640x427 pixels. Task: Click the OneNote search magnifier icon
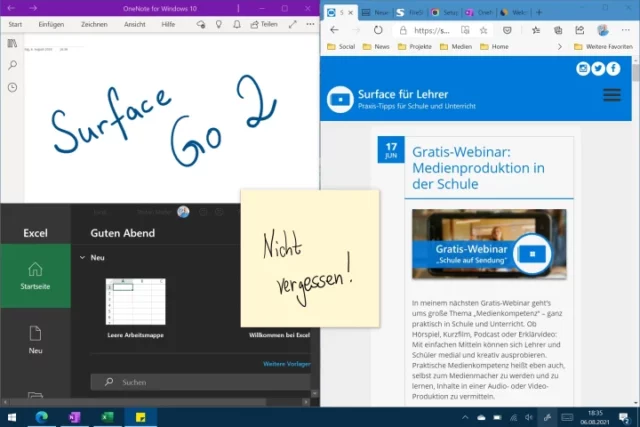click(x=12, y=65)
